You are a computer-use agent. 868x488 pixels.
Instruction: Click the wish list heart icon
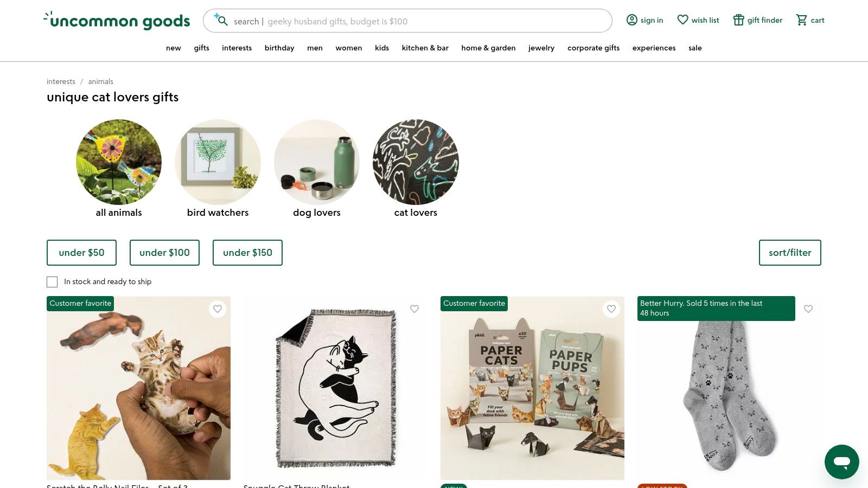point(682,20)
